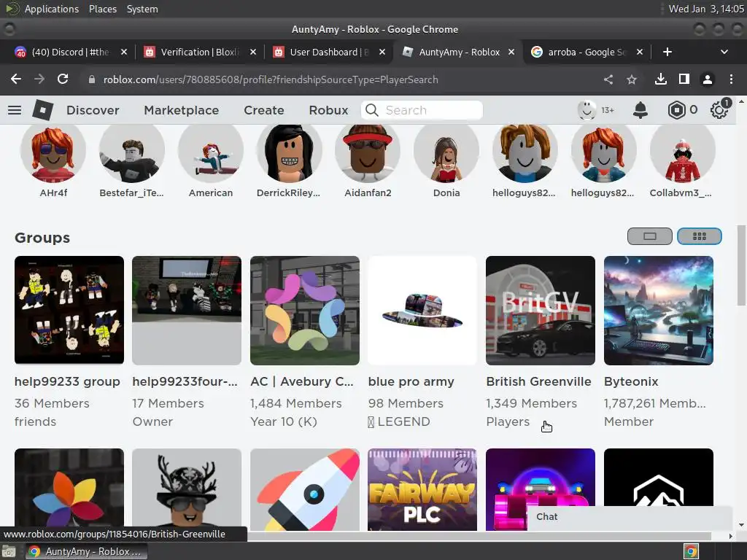Open Chrome downloads icon
Screen dimensions: 747x560
pyautogui.click(x=661, y=79)
